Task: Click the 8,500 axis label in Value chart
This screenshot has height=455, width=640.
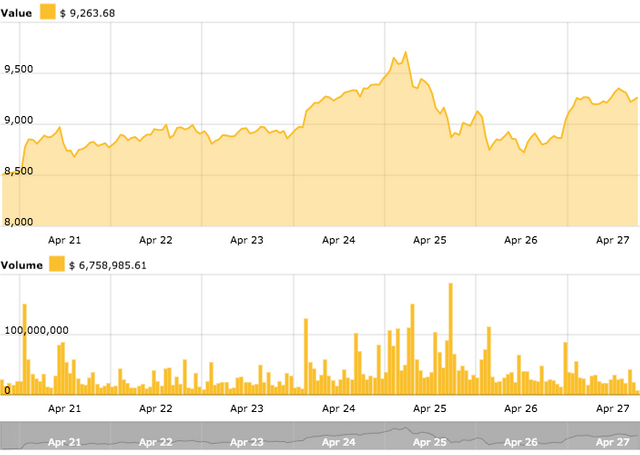Action: [x=18, y=171]
